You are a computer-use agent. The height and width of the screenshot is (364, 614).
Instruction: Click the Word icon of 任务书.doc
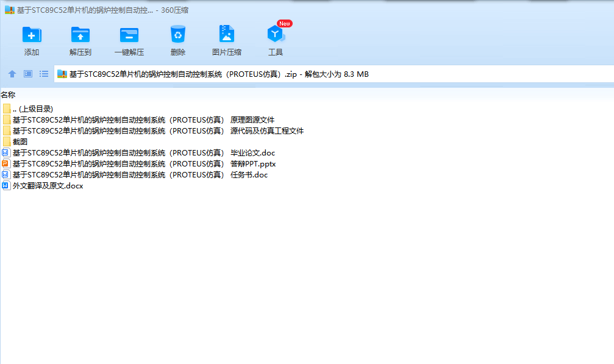coord(6,174)
